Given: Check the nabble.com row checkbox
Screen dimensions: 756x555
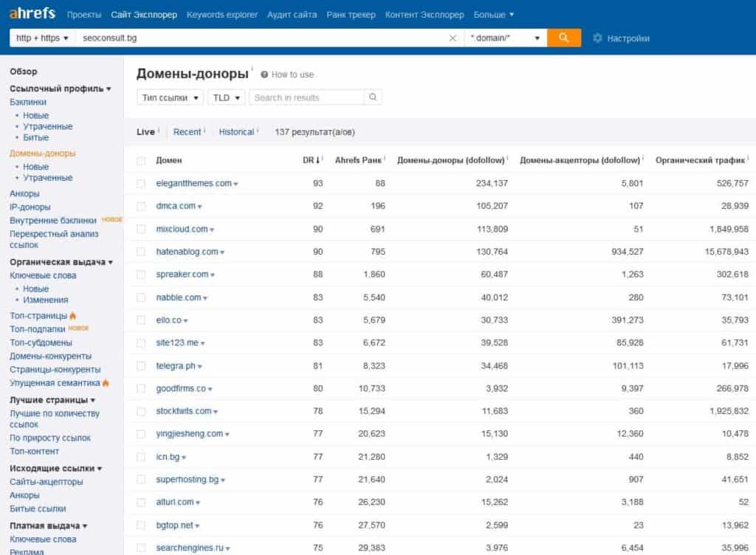Looking at the screenshot, I should click(141, 297).
